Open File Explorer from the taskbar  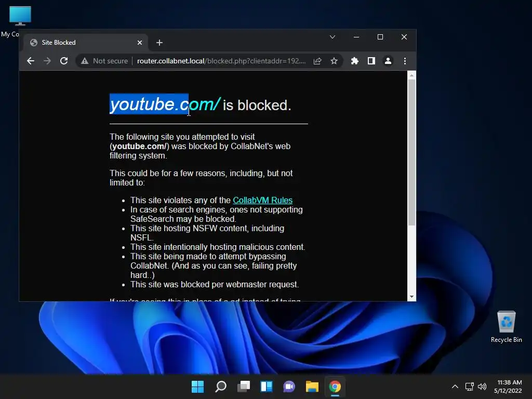point(312,387)
